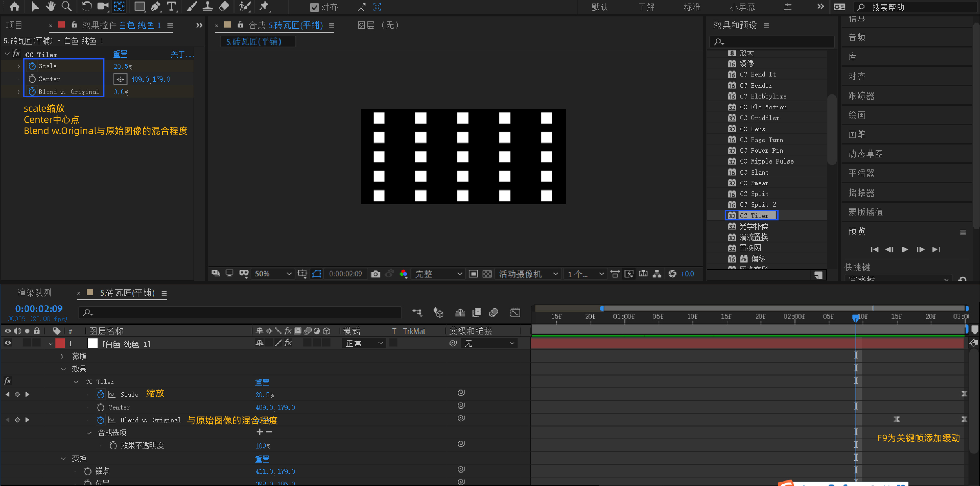Open the 完整 resolution dropdown
Viewport: 980px width, 486px height.
coord(438,274)
